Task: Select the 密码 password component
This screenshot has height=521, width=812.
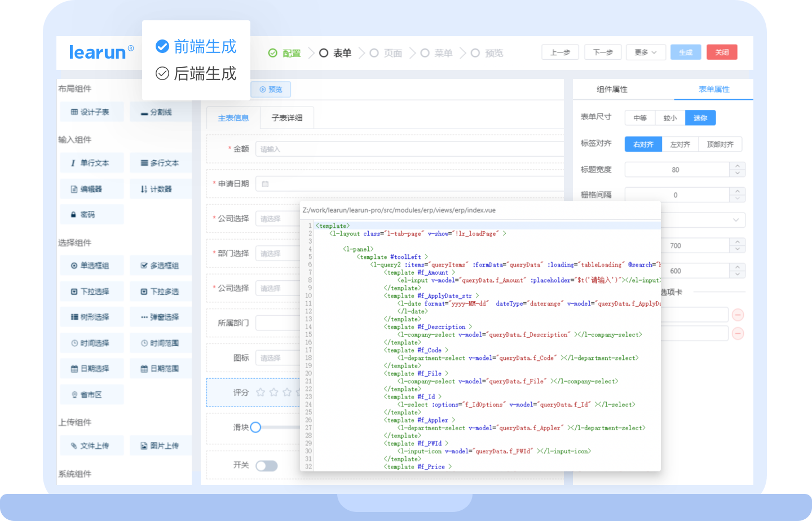Action: pos(91,215)
